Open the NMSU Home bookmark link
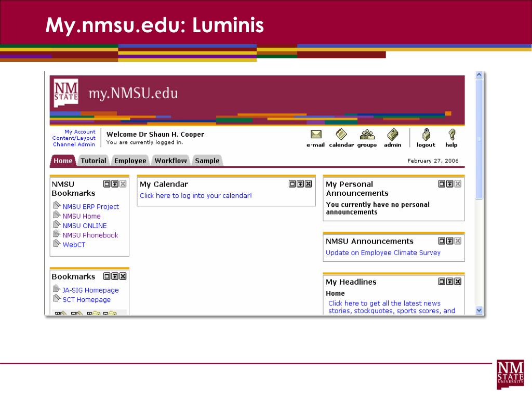The width and height of the screenshot is (532, 399). (x=82, y=216)
